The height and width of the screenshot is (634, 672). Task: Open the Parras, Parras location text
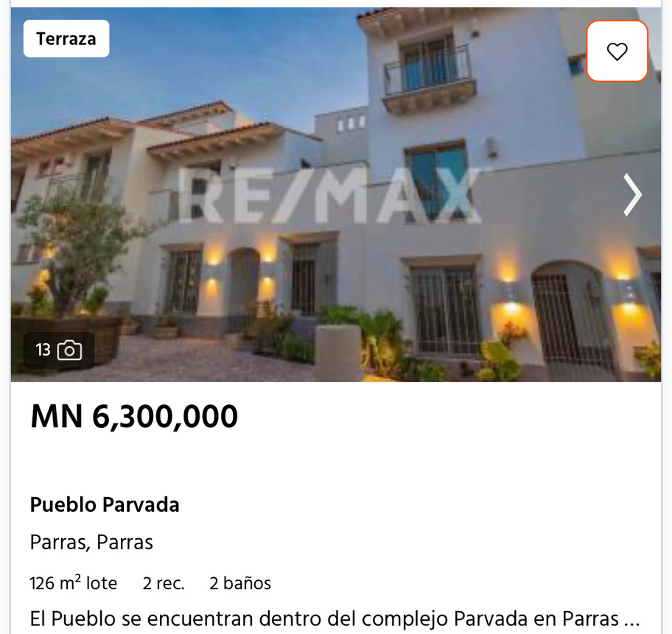(x=91, y=542)
